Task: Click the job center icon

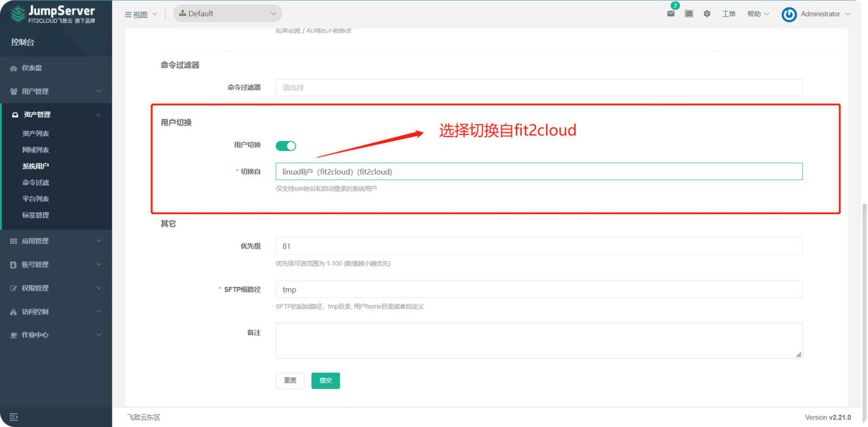Action: pyautogui.click(x=14, y=335)
